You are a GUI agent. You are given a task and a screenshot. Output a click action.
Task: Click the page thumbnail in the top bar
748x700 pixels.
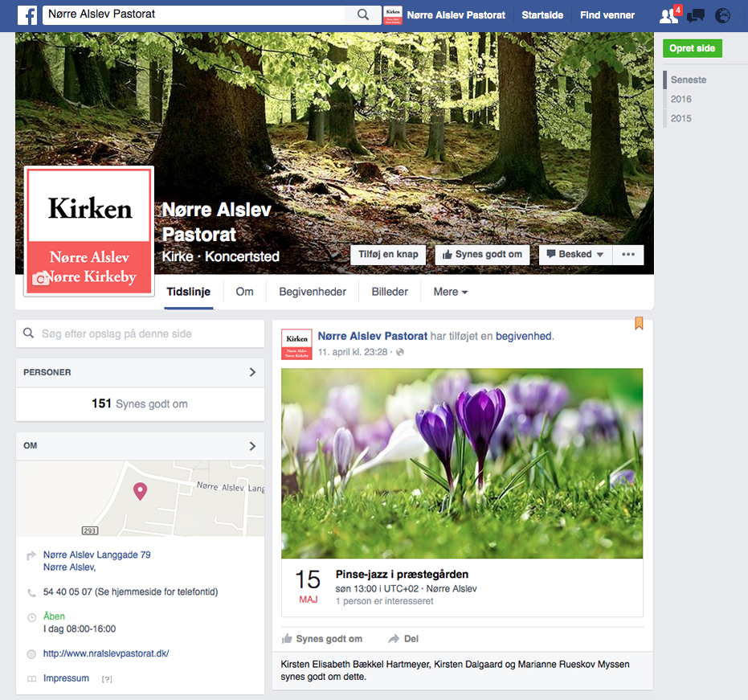(x=393, y=15)
